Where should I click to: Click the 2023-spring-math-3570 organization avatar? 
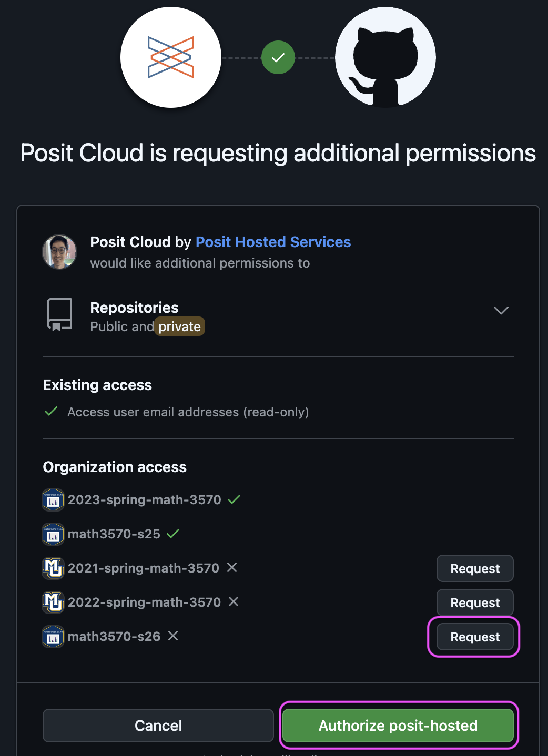click(53, 500)
